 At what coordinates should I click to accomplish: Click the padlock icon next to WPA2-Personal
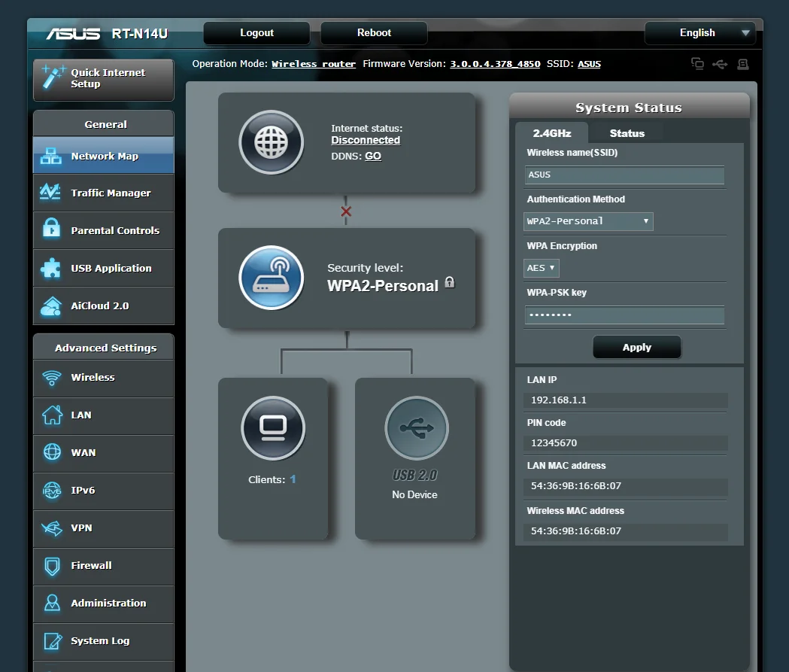tap(450, 282)
